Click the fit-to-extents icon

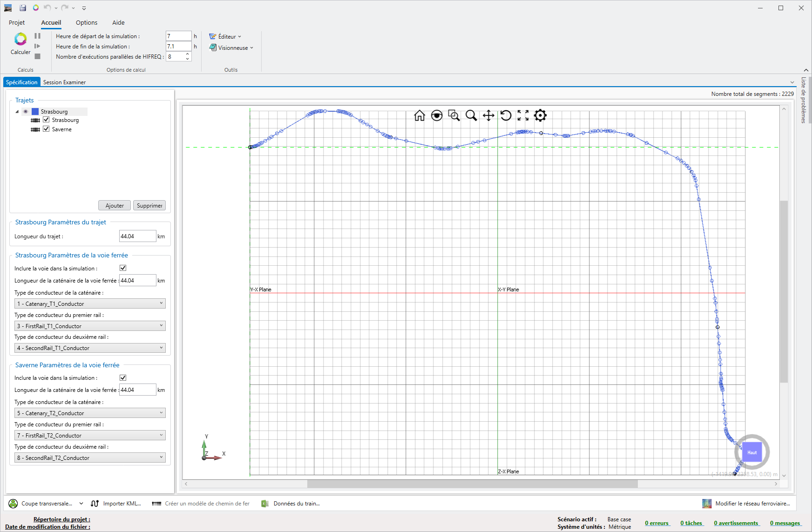523,115
